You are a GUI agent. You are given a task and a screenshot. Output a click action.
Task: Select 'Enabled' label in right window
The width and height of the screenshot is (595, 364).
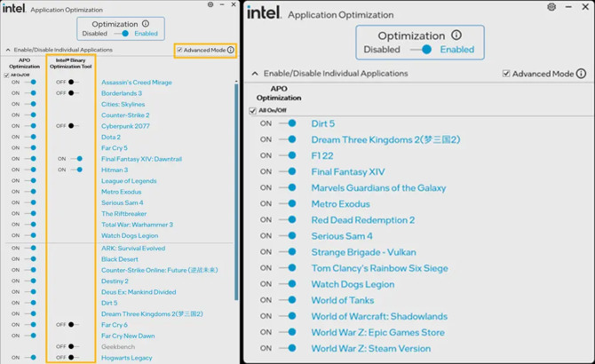click(x=456, y=50)
